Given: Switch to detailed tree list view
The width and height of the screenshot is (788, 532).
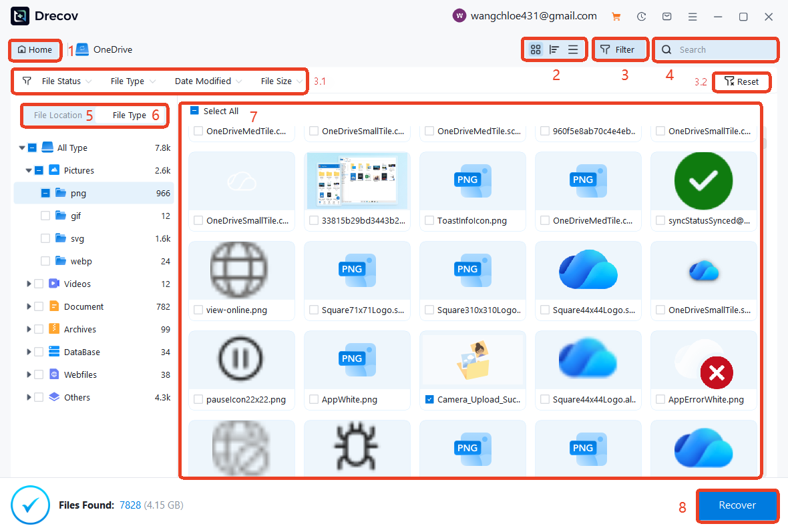Looking at the screenshot, I should [554, 49].
